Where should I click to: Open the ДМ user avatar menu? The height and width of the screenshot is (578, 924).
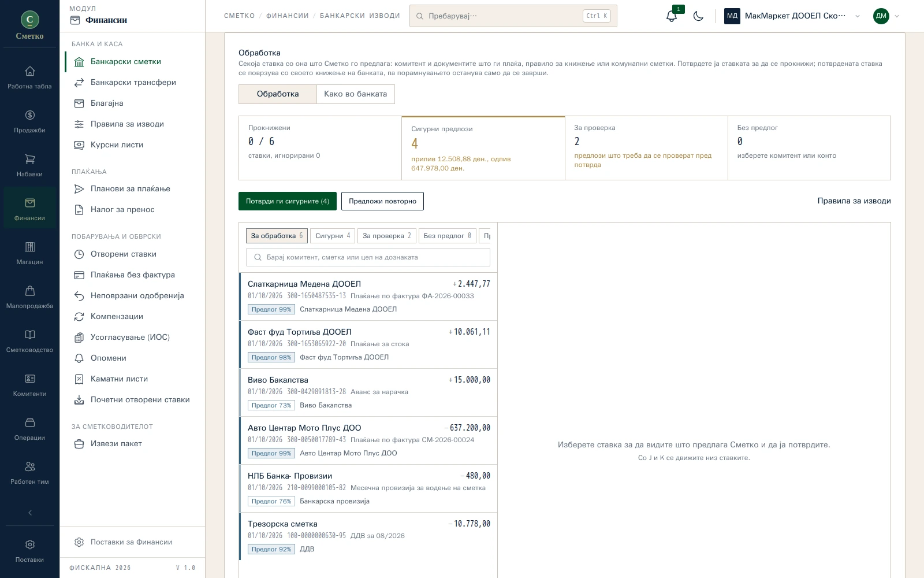click(x=886, y=16)
